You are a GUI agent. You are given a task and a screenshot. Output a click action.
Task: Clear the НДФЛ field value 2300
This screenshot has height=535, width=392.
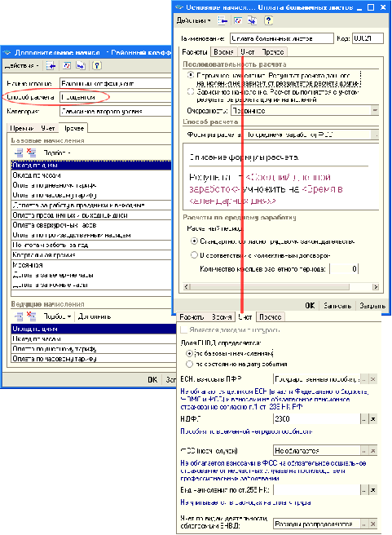(x=373, y=419)
